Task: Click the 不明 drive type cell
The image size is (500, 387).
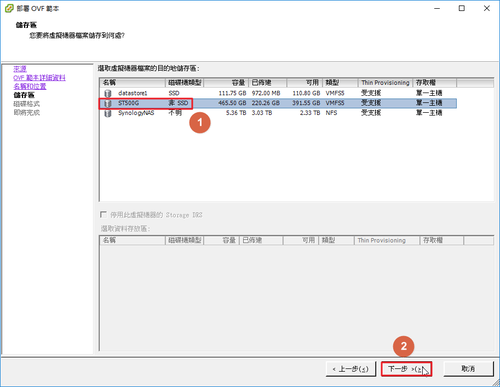Action: click(x=175, y=113)
